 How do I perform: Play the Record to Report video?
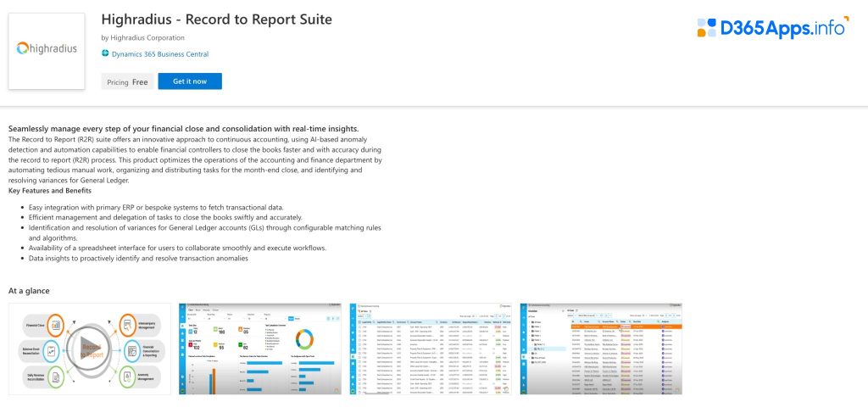point(90,349)
